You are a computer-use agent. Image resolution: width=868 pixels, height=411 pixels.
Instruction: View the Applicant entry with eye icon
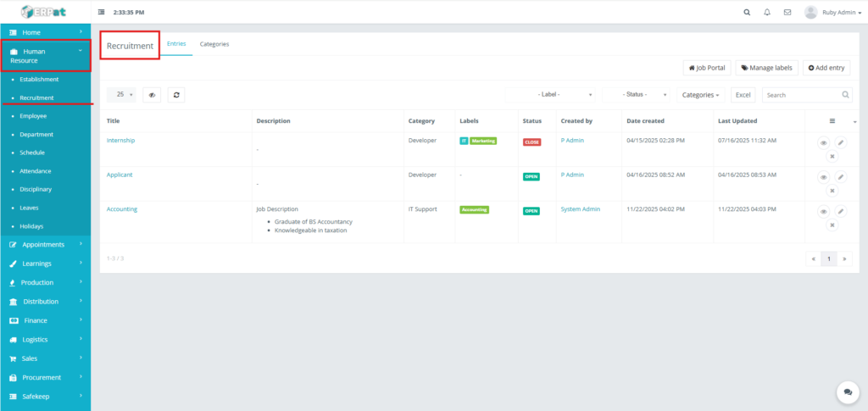(823, 177)
